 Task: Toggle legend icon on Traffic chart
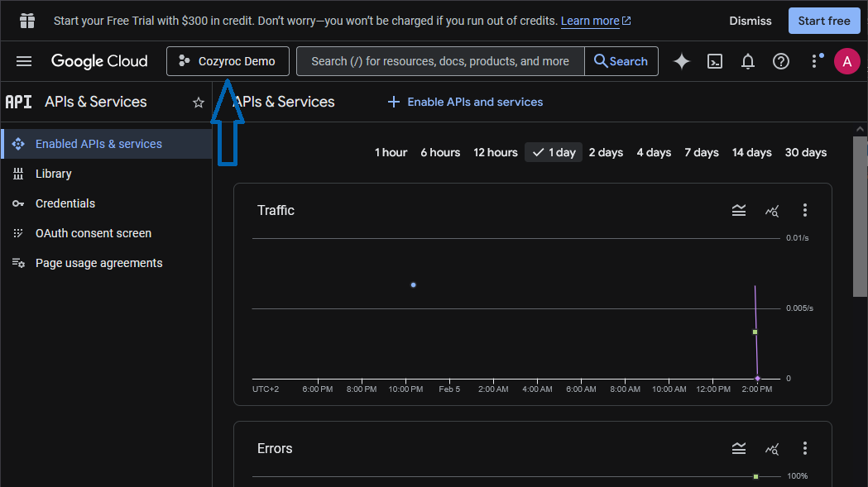point(739,211)
